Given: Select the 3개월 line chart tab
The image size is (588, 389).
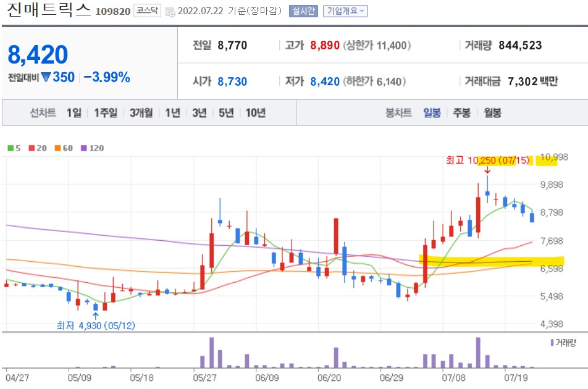Looking at the screenshot, I should (141, 112).
